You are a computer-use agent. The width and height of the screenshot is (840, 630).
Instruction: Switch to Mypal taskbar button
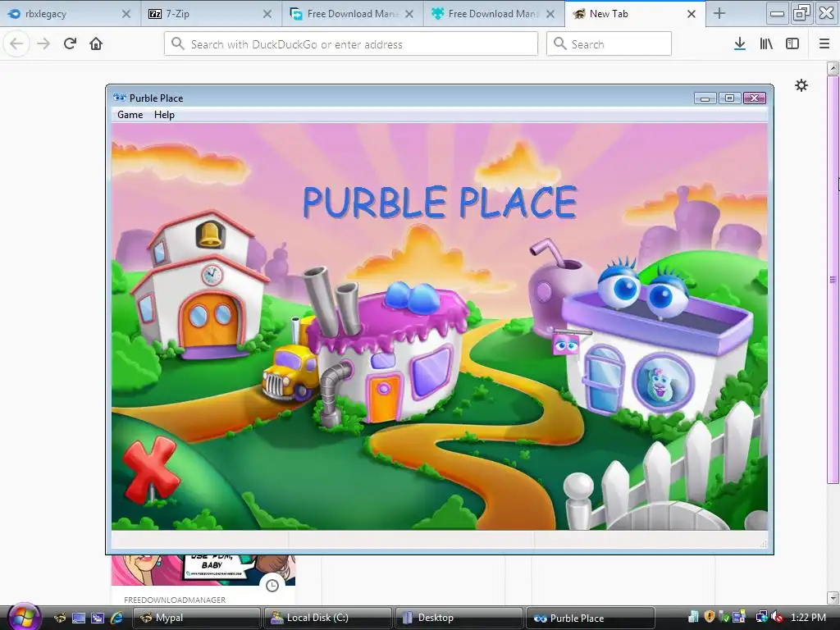point(197,618)
